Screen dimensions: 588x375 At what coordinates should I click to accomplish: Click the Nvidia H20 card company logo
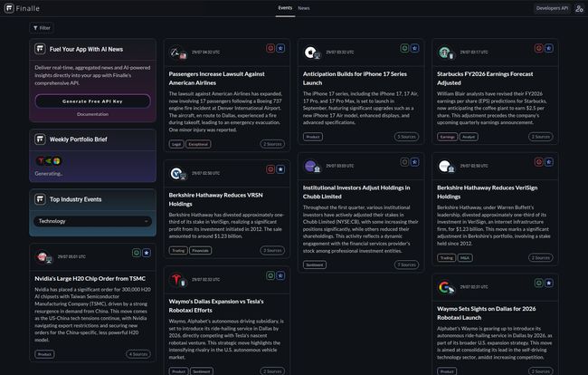42,256
